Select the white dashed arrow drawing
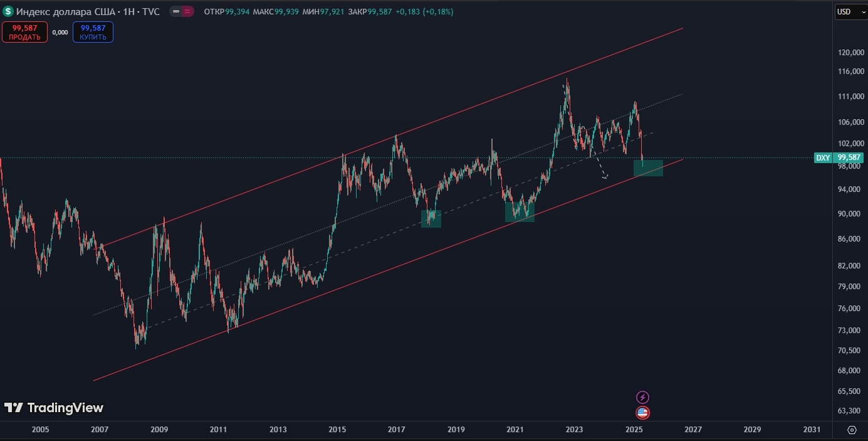 pos(600,167)
